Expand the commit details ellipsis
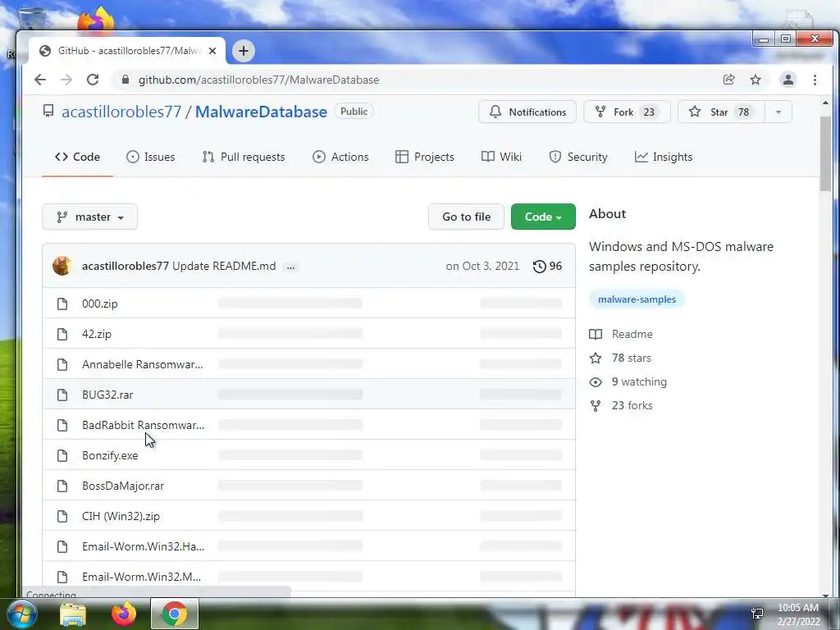Viewport: 840px width, 630px height. (290, 267)
